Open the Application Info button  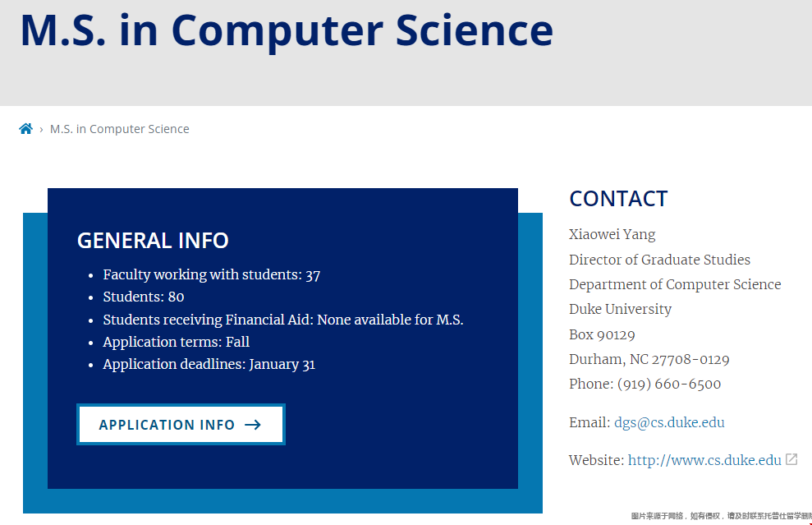pyautogui.click(x=181, y=425)
